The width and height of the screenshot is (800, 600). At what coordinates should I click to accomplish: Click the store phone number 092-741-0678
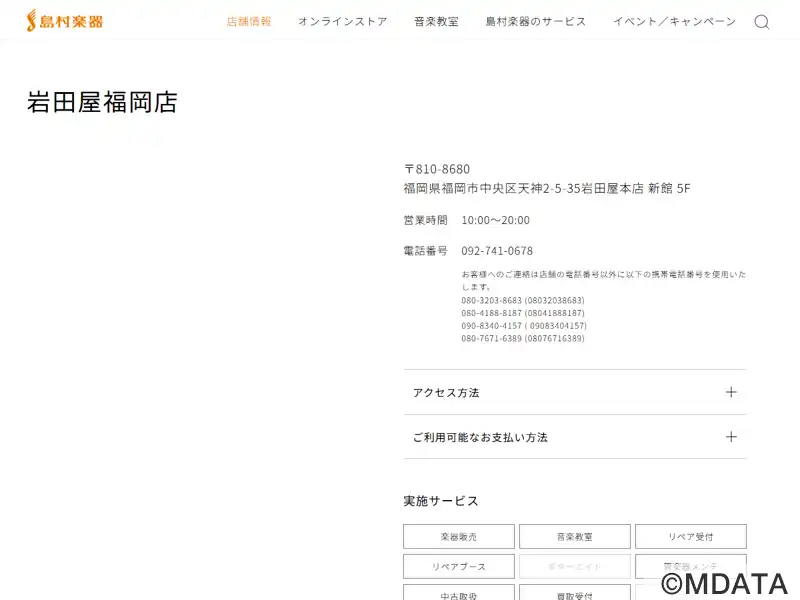[497, 251]
